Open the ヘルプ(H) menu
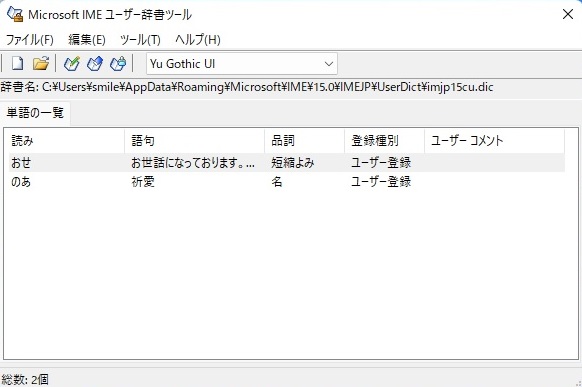This screenshot has width=582, height=387. (x=198, y=39)
